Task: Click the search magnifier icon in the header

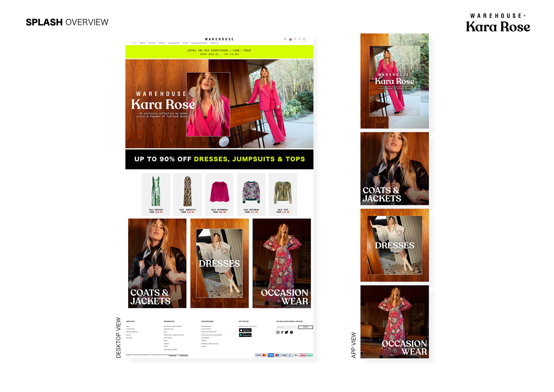Action: [x=285, y=39]
